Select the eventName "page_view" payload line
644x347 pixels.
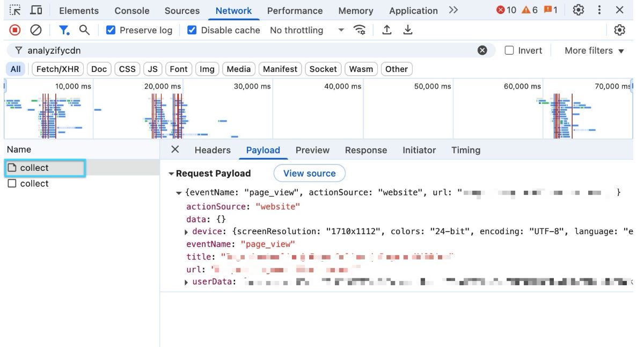pos(240,244)
